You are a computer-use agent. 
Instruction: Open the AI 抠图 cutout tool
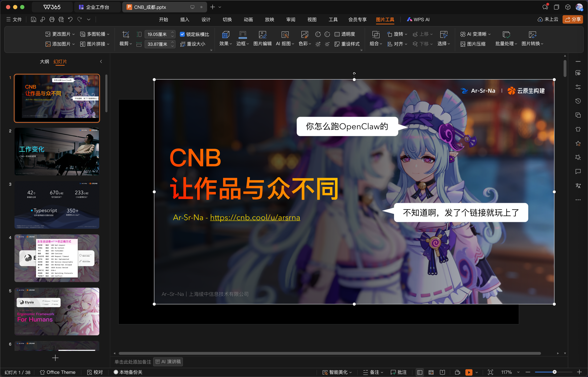click(285, 38)
